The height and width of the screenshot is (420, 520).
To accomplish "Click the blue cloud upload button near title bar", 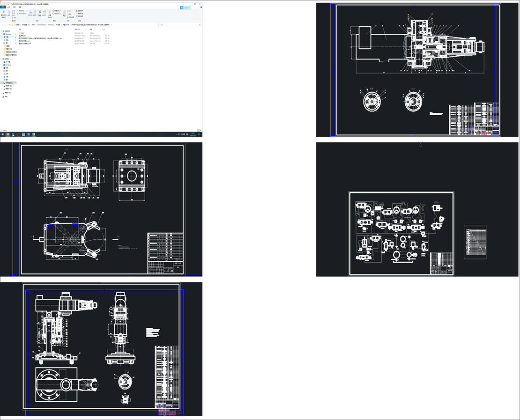I will [186, 7].
